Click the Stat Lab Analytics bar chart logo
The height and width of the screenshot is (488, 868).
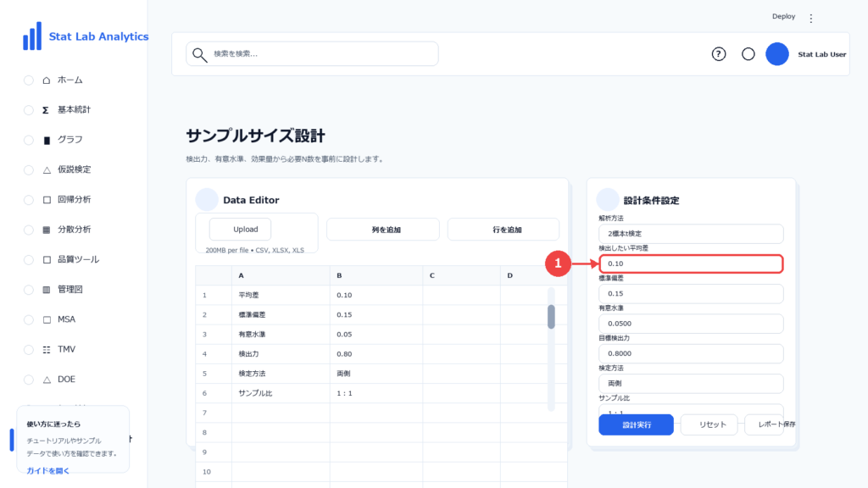coord(32,36)
